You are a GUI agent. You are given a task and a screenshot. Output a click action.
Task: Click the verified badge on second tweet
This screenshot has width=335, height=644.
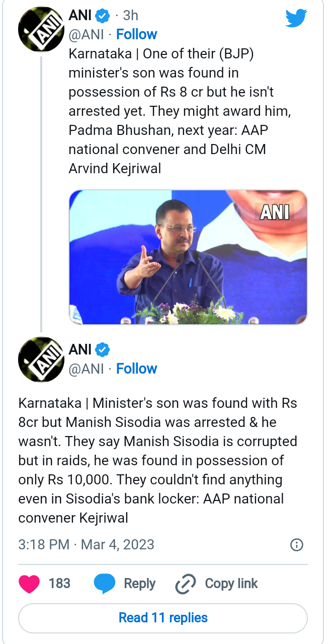103,349
